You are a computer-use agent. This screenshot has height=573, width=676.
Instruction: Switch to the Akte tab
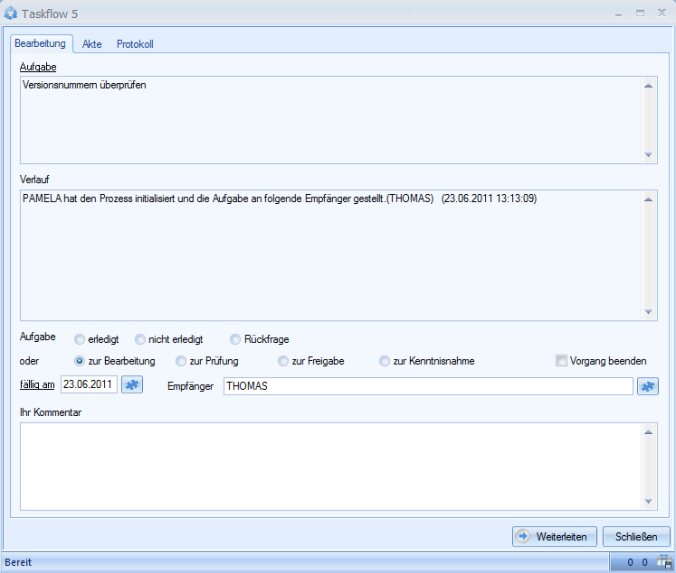click(92, 44)
